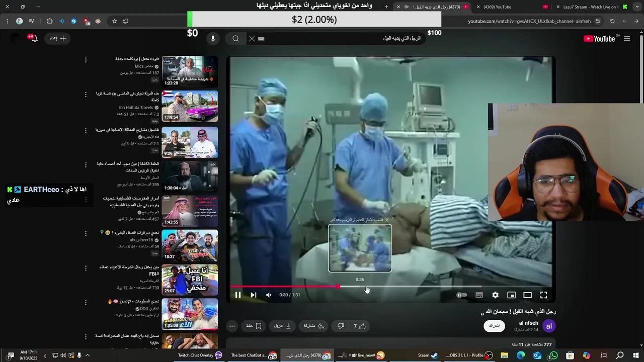Submit search with magnifier icon

click(x=235, y=39)
